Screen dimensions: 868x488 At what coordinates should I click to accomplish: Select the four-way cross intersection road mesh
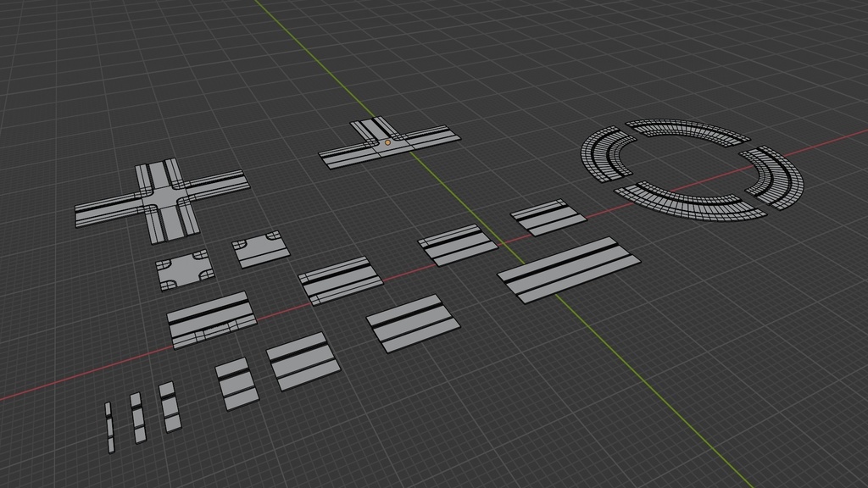pyautogui.click(x=164, y=200)
